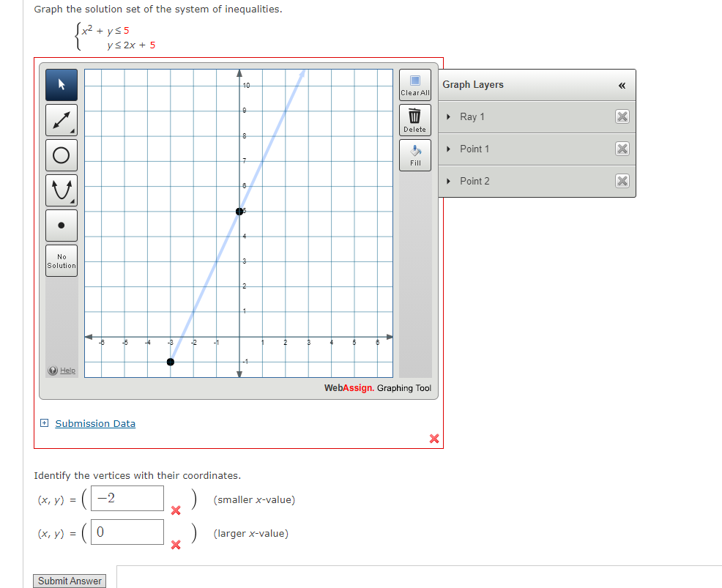Expand the Ray 1 layer details
722x588 pixels.
[447, 116]
